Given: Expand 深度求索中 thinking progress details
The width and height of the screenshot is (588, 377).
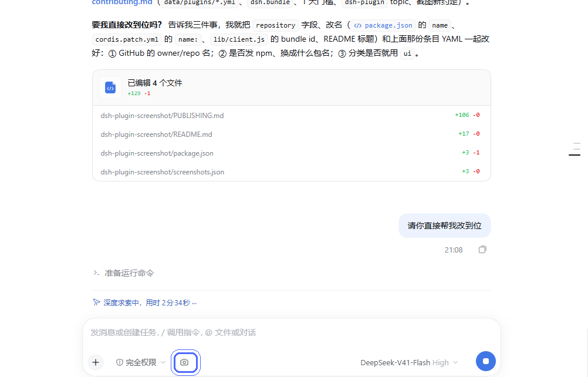Looking at the screenshot, I should click(145, 303).
